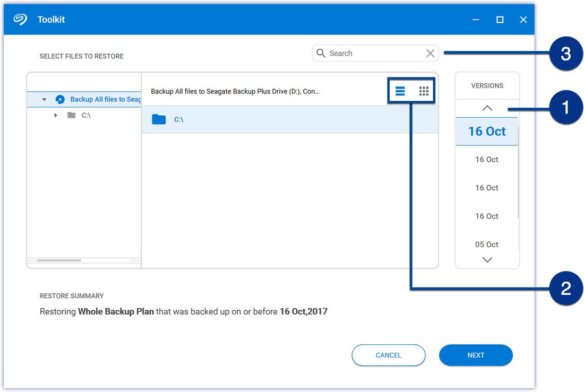Choose the fourth 16 Oct version entry
Screen dimensions: 584x392
click(x=486, y=216)
